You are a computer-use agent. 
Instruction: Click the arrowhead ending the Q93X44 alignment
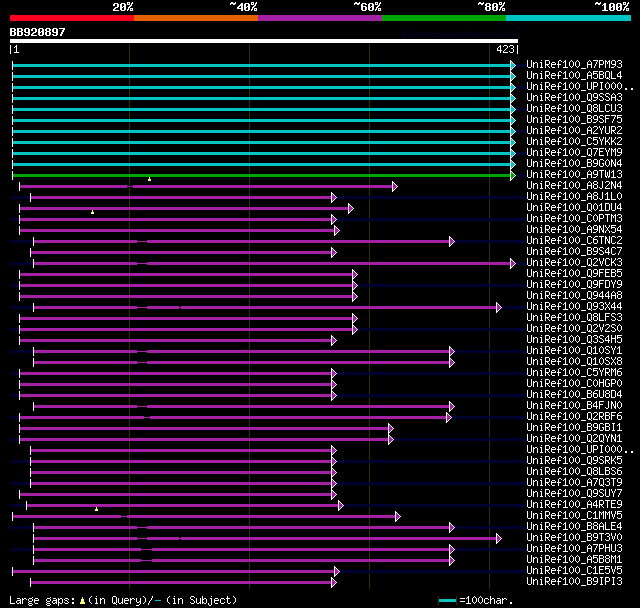pos(499,308)
